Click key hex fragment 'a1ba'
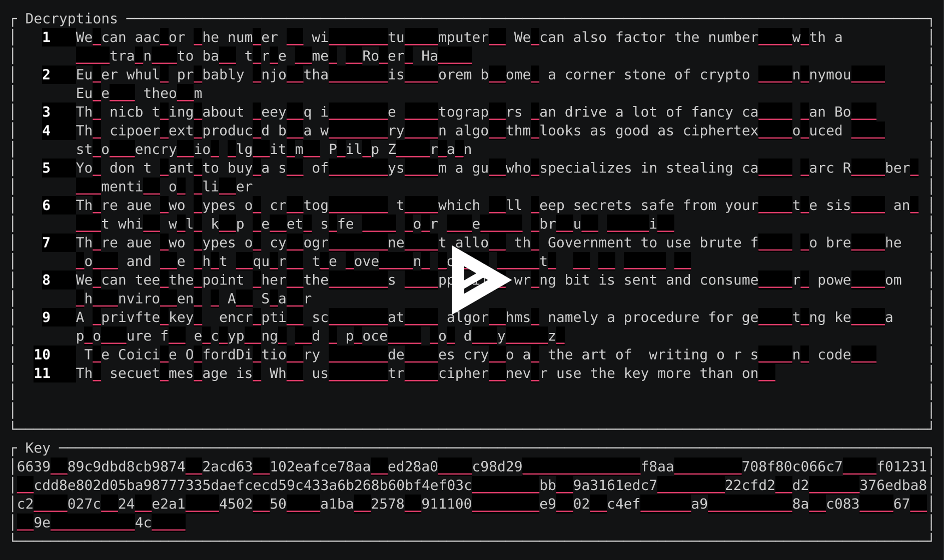Viewport: 944px width, 560px height. [337, 504]
